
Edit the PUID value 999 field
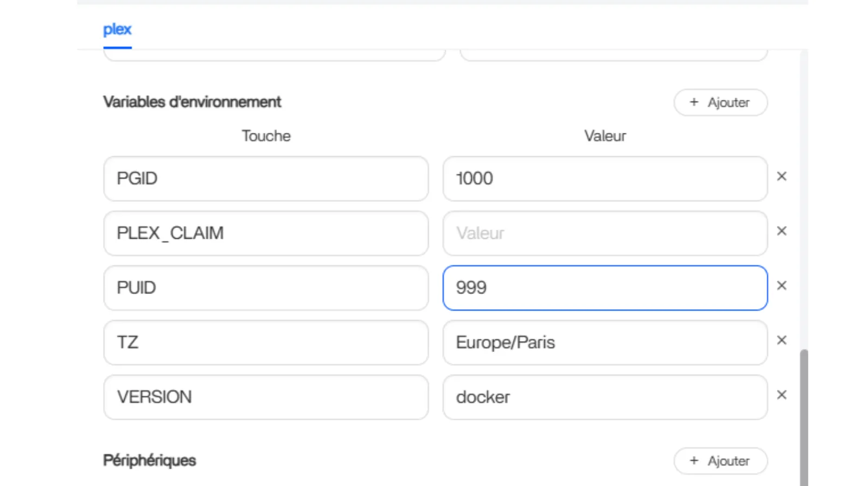[x=604, y=288]
